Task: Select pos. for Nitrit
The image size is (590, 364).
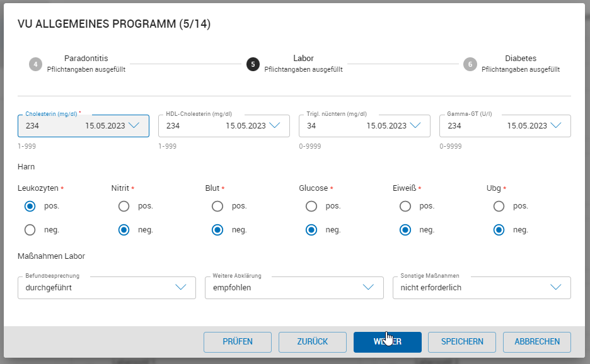Action: click(x=124, y=206)
